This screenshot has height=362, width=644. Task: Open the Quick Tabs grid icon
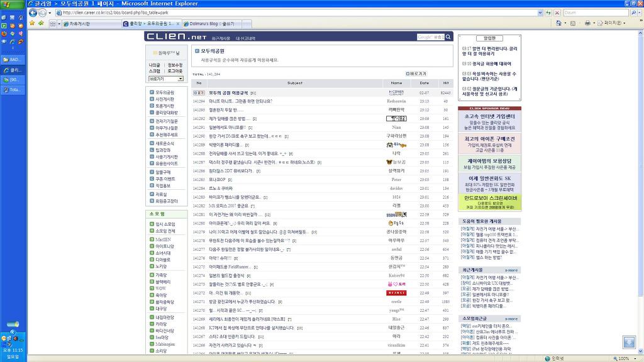[x=53, y=24]
